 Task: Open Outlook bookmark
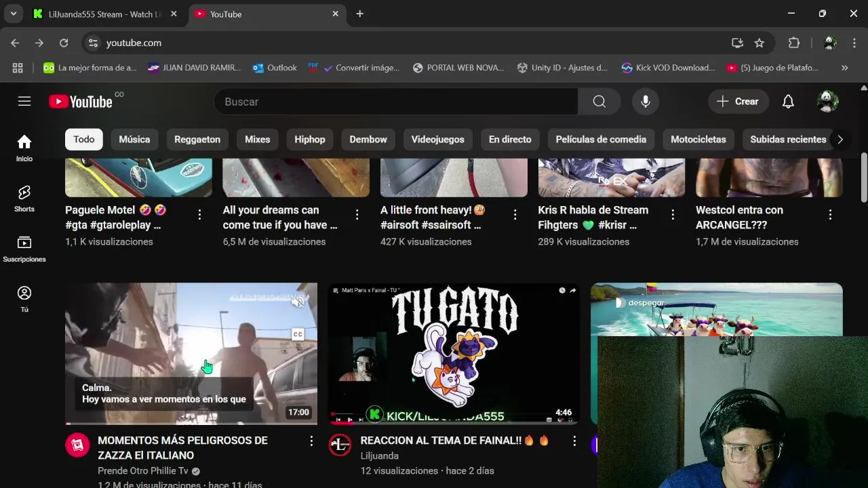(x=275, y=68)
